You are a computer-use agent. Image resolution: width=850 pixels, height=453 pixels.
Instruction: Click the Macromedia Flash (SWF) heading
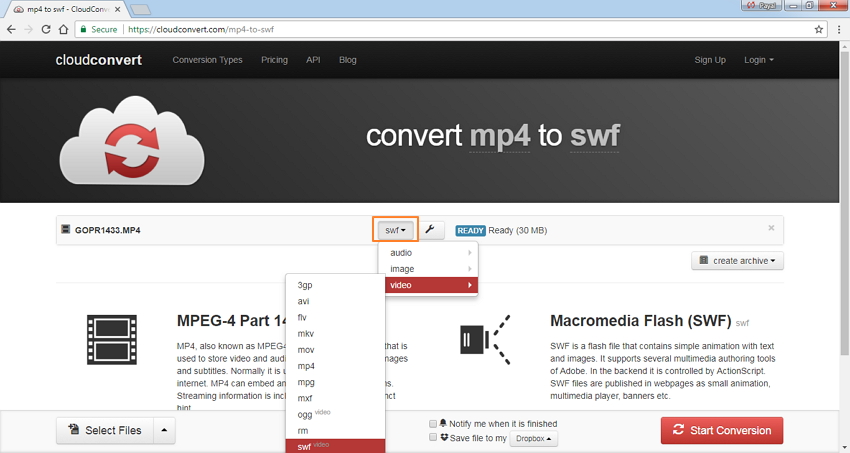(x=640, y=321)
